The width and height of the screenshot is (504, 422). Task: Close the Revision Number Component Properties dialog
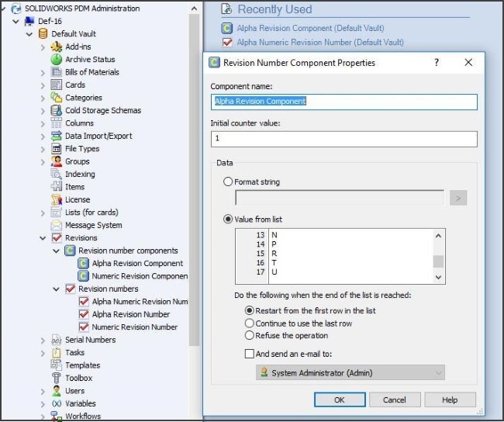pos(468,62)
